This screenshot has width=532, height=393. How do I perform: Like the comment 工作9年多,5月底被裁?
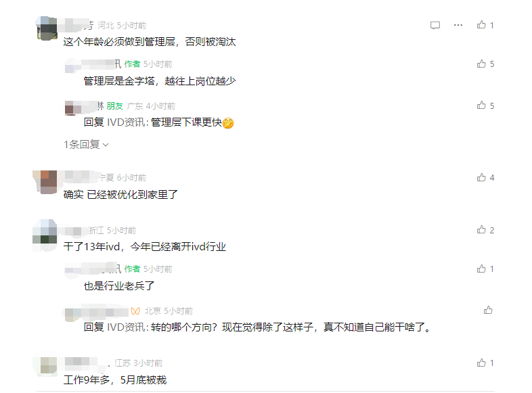(x=481, y=363)
